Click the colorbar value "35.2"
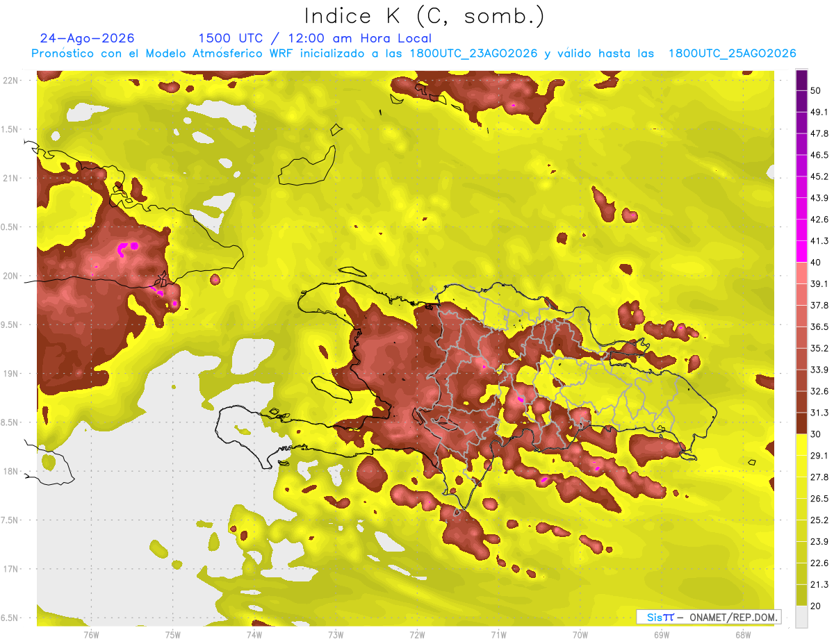Viewport: 834px width, 644px height. coord(819,348)
